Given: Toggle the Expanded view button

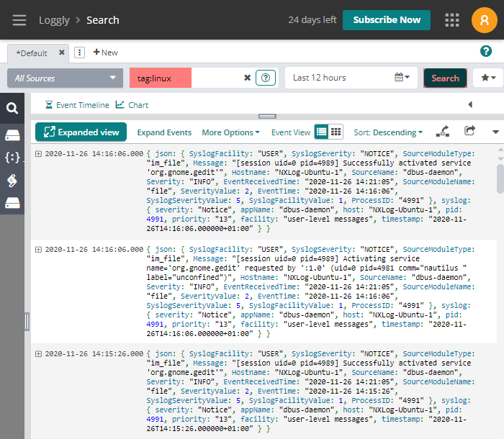Looking at the screenshot, I should coord(81,132).
